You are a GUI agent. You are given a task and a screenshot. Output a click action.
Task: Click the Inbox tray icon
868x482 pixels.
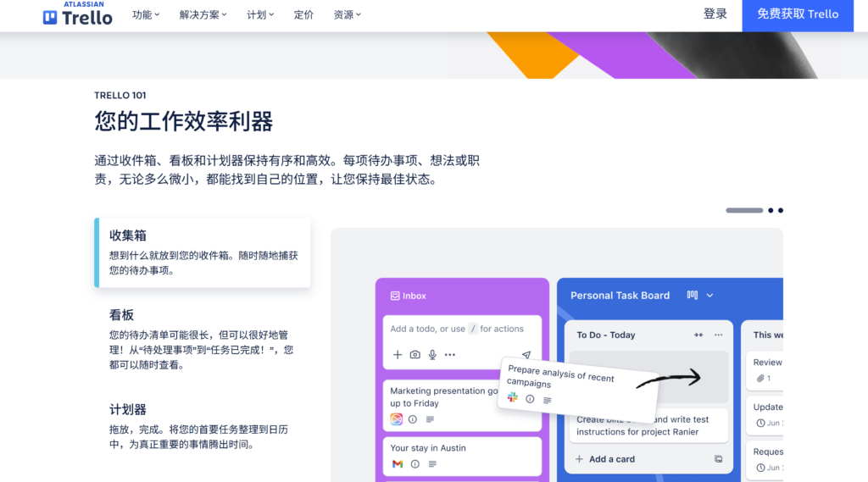[395, 296]
